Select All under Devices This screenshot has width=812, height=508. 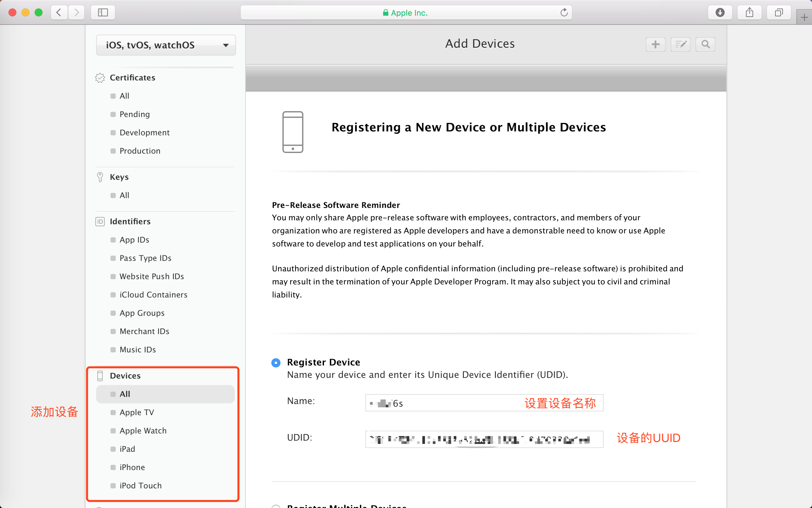click(165, 395)
